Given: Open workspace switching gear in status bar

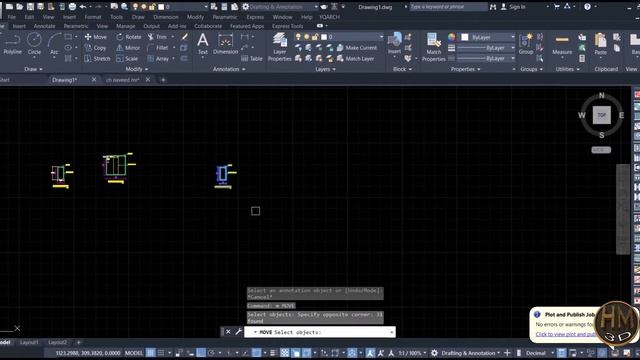Looking at the screenshot, I should coord(434,353).
